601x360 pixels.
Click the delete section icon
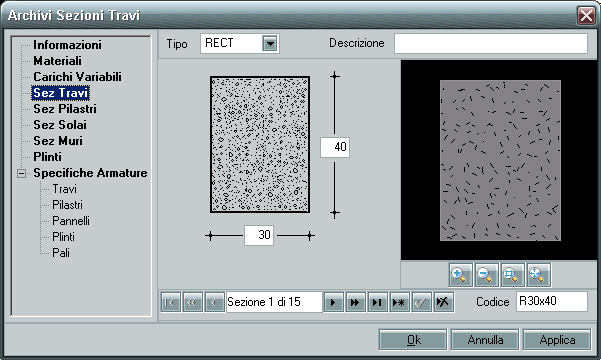tap(443, 302)
